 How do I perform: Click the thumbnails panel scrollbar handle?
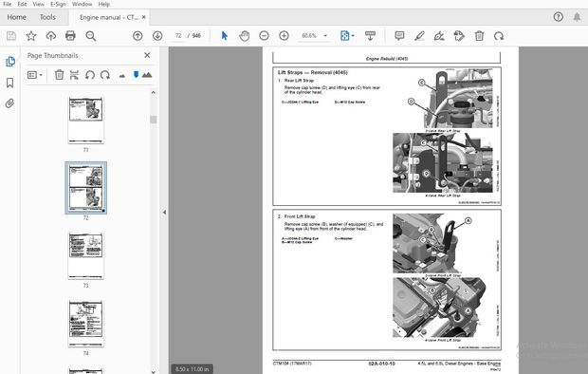[x=153, y=120]
